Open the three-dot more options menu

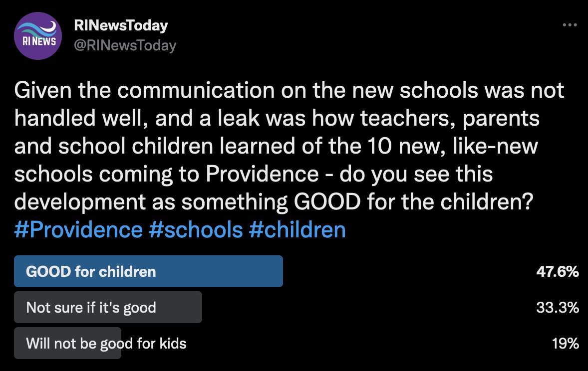tap(570, 25)
